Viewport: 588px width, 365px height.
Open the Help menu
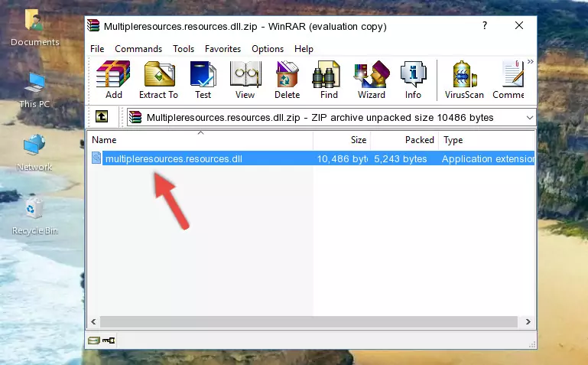click(304, 49)
